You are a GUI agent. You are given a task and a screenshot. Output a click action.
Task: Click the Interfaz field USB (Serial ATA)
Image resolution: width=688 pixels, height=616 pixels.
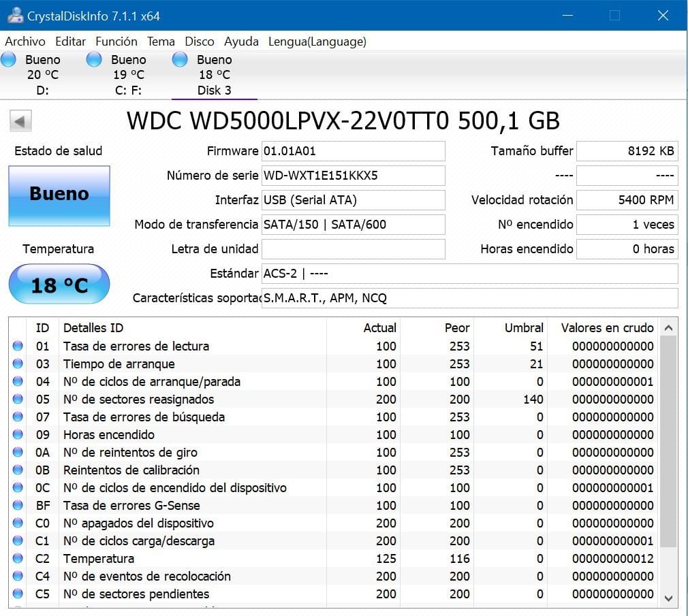click(354, 200)
